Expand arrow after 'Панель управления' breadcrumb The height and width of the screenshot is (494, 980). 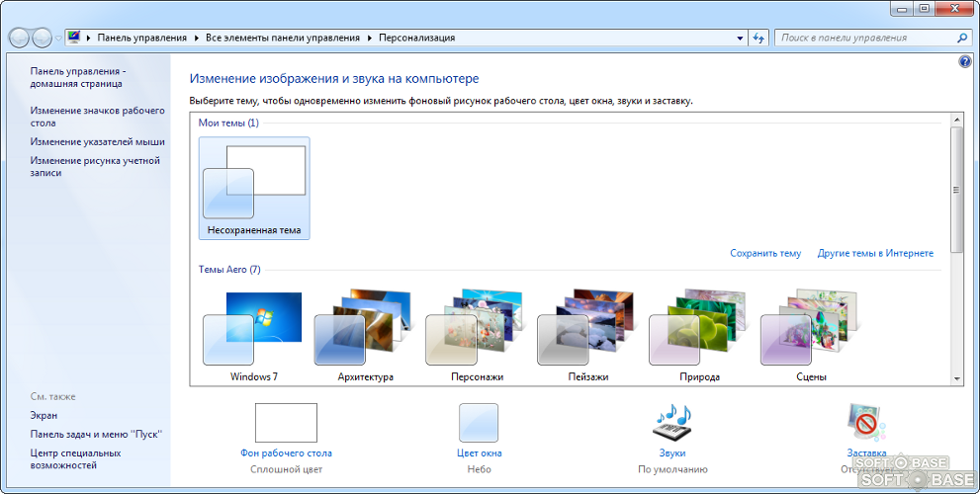[196, 38]
